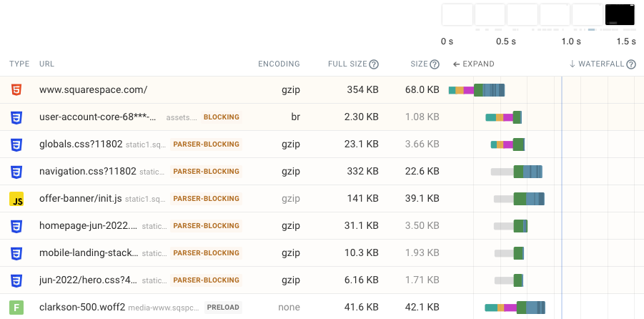Click the JS icon for offer-banner/init.js
644x319 pixels.
click(16, 199)
